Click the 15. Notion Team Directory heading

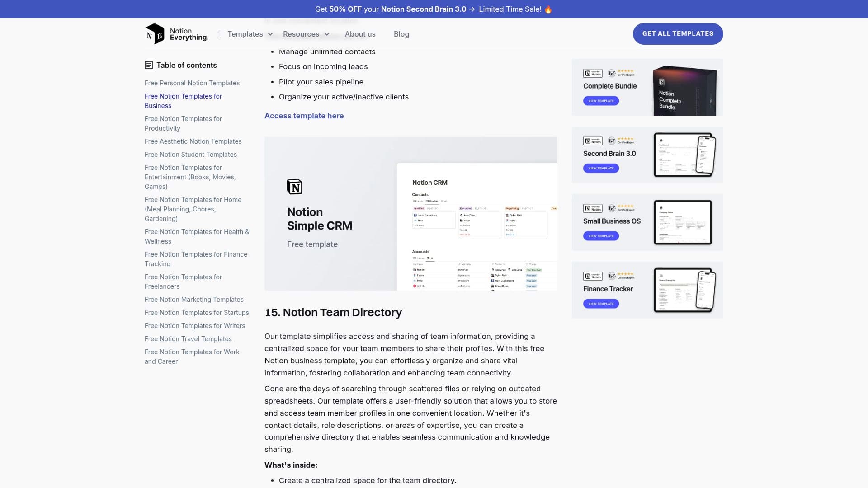click(x=333, y=312)
